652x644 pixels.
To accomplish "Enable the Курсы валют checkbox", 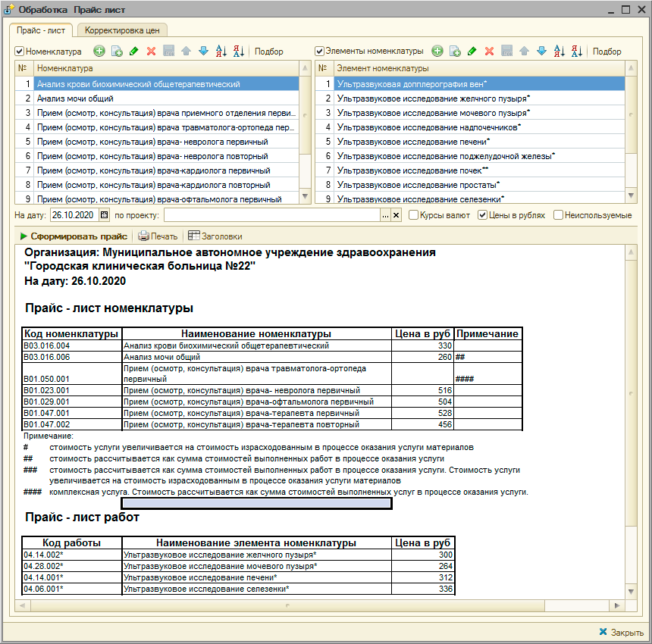I will pyautogui.click(x=414, y=215).
